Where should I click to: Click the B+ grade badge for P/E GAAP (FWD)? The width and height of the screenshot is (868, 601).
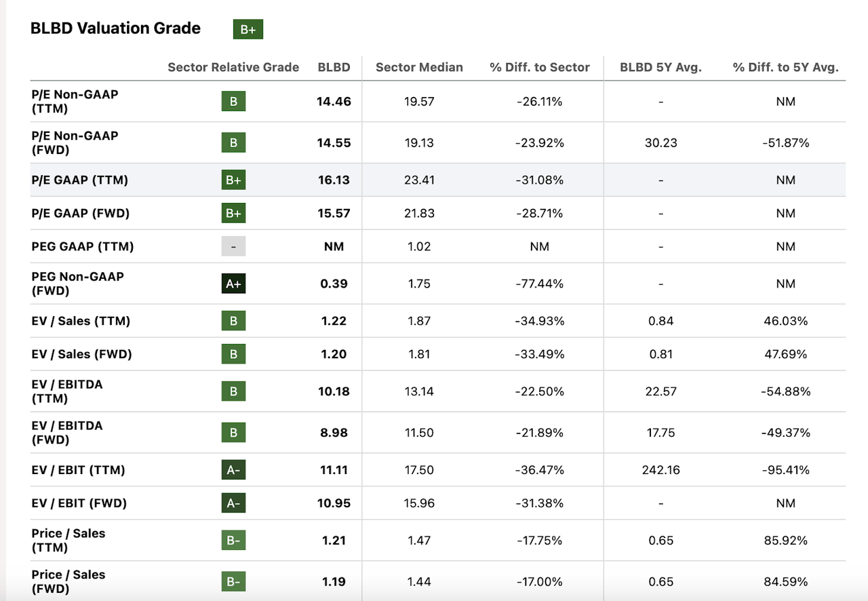coord(233,214)
